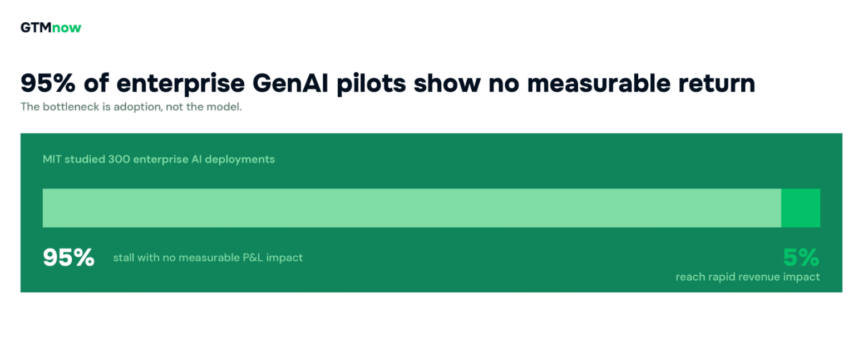The width and height of the screenshot is (868, 338).
Task: Select the headline about GenAI pilots
Action: [x=388, y=84]
